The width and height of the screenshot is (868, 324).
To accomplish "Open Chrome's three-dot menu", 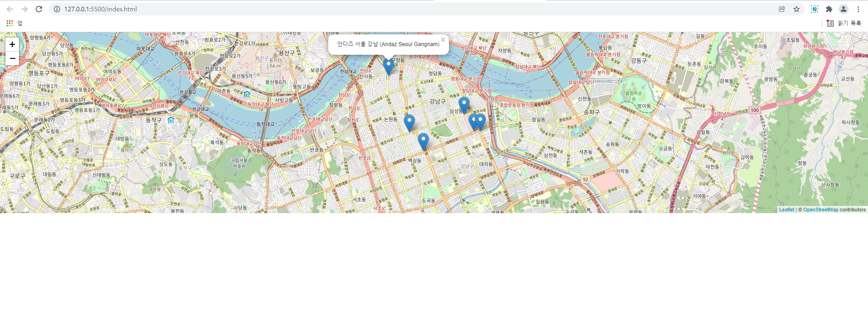I will (858, 9).
